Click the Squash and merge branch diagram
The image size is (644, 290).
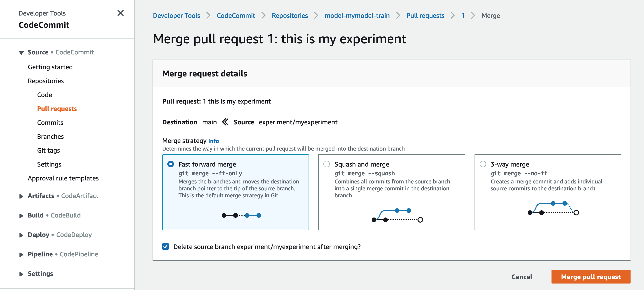tap(397, 215)
